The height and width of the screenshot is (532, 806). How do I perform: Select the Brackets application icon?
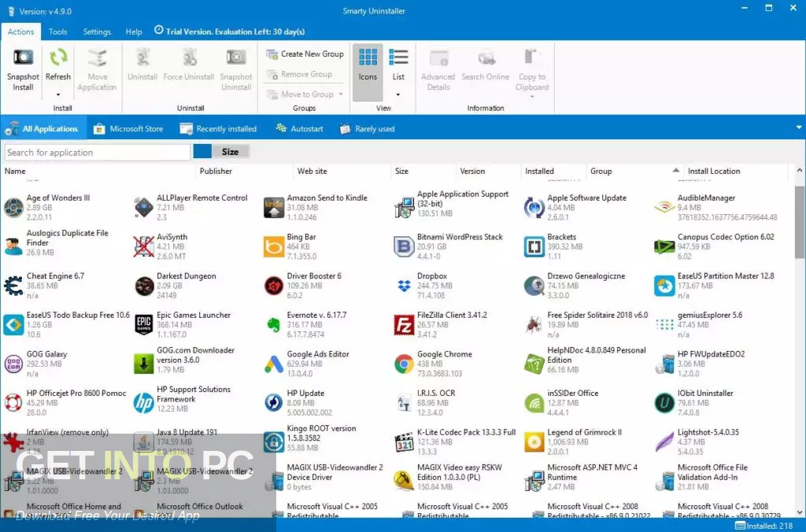pyautogui.click(x=534, y=247)
